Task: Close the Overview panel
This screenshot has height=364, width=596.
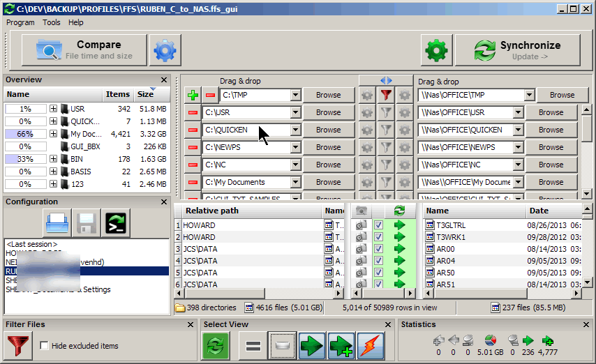Action: tap(164, 79)
